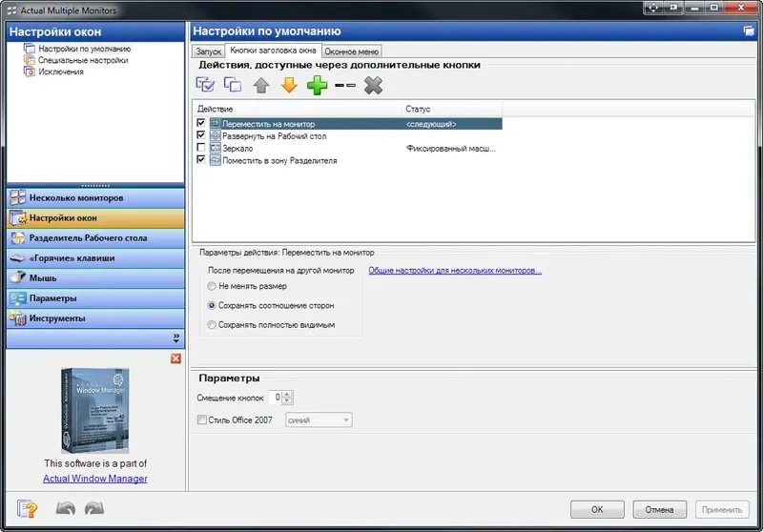Select Специальные настройки tree item
Viewport: 763px width, 532px height.
point(83,60)
